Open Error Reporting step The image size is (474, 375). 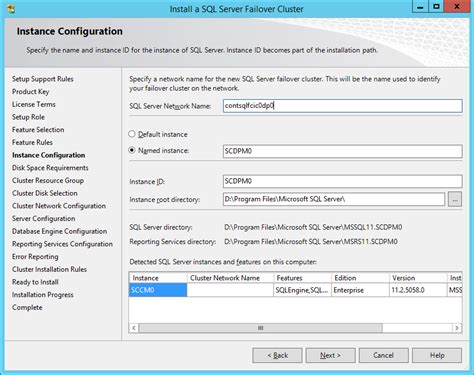(35, 257)
